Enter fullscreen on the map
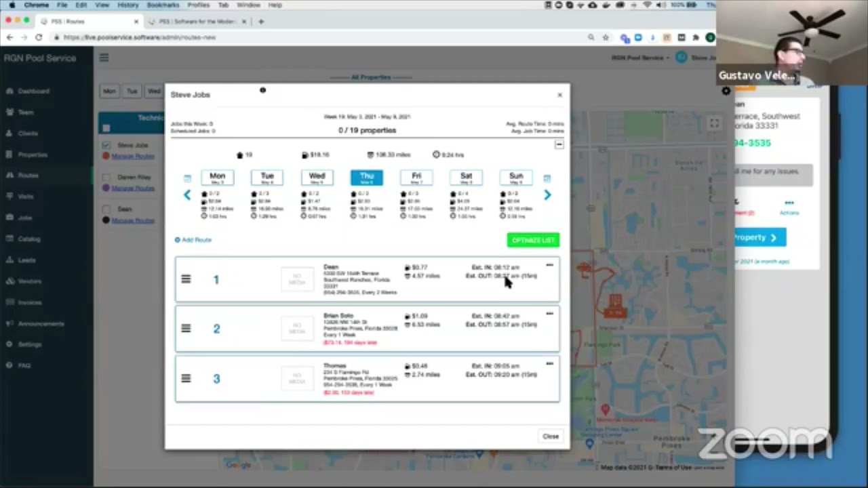The image size is (868, 488). pyautogui.click(x=714, y=123)
